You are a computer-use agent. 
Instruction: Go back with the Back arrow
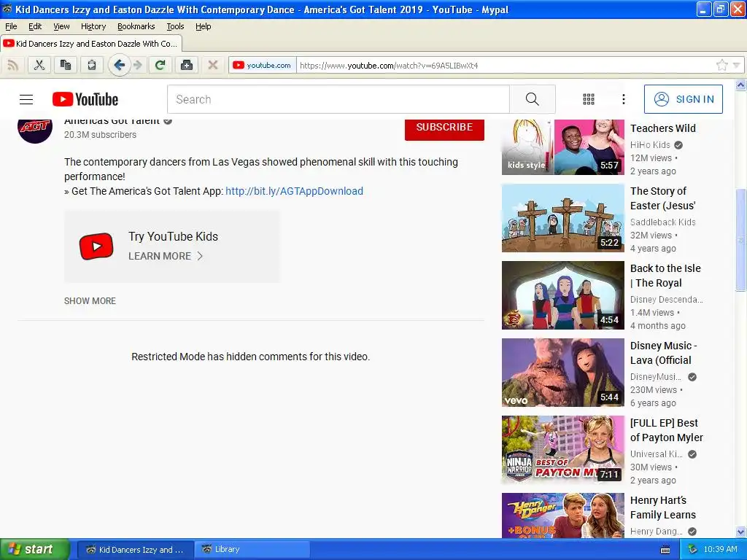click(119, 65)
